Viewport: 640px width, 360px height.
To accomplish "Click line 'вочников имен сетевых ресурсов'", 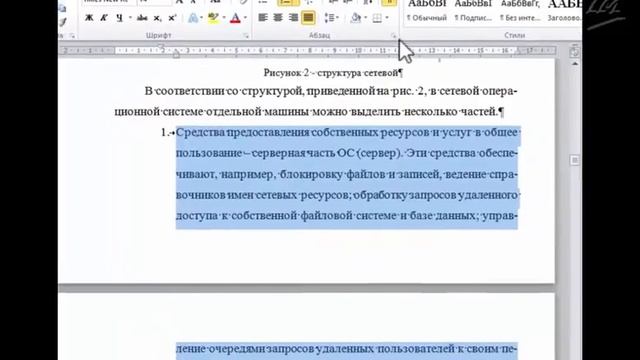I will (x=347, y=195).
